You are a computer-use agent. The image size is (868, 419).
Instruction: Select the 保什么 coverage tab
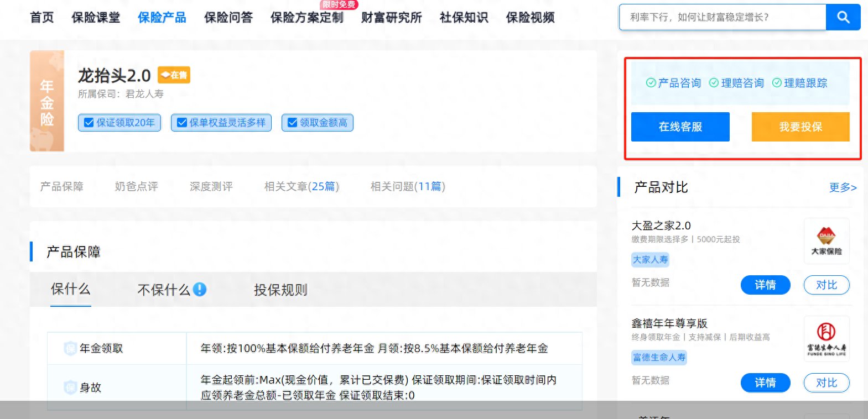71,289
